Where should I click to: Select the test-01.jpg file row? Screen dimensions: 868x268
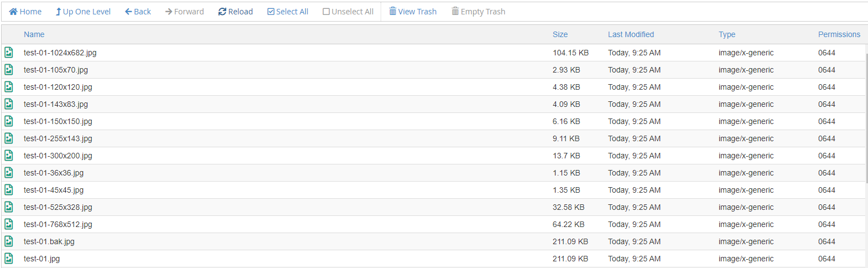click(434, 259)
